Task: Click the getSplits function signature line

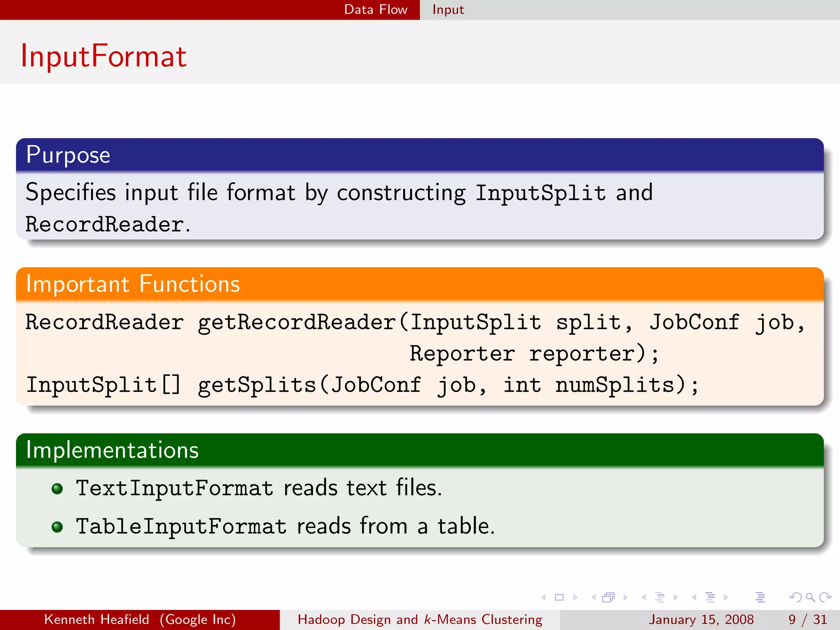Action: coord(363,385)
